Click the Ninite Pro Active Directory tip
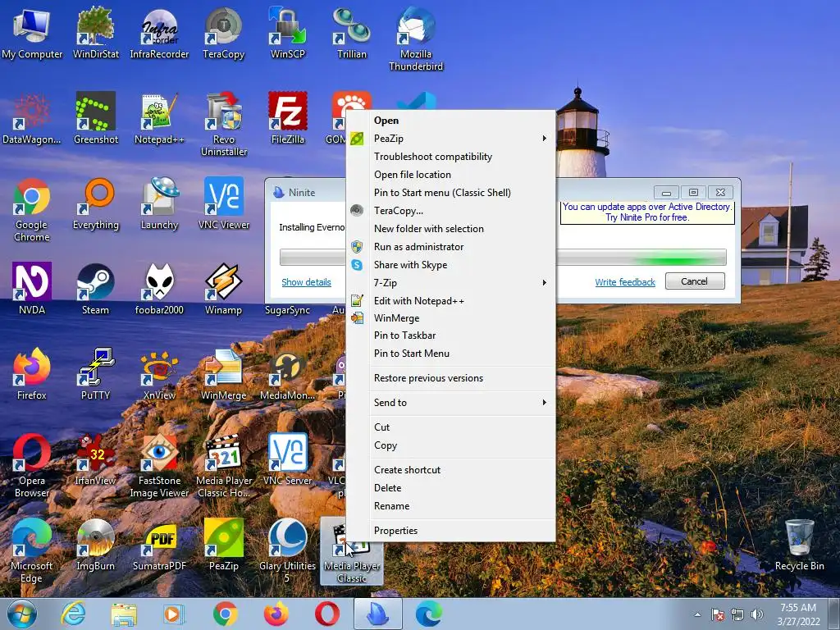The height and width of the screenshot is (630, 840). [x=647, y=212]
